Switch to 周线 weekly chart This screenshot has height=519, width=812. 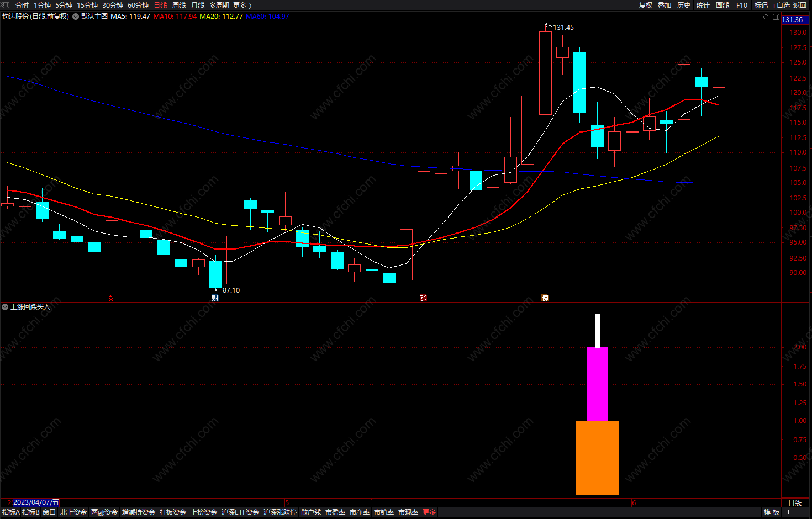(x=179, y=5)
